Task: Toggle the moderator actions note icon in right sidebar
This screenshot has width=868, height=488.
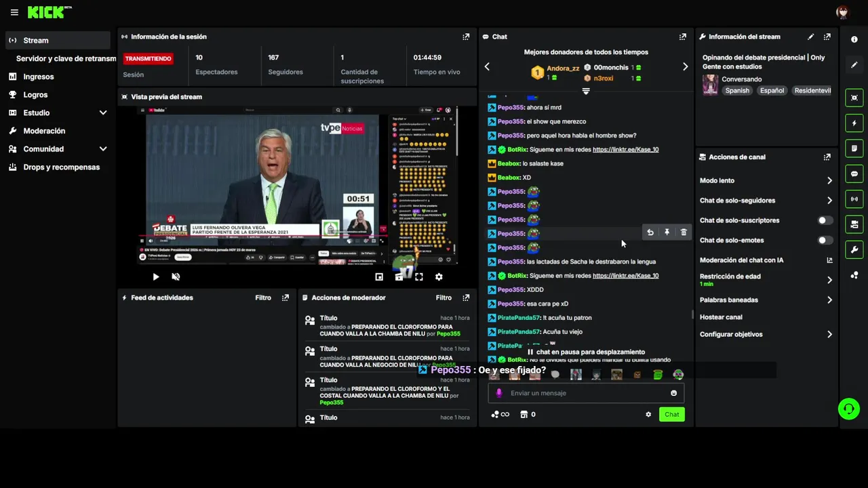Action: (x=854, y=148)
